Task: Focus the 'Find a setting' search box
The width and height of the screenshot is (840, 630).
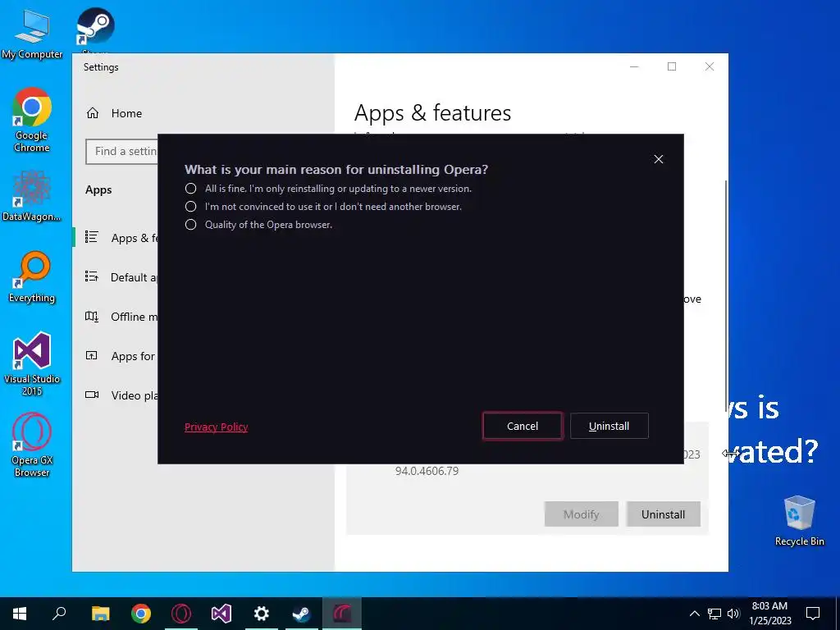Action: (121, 152)
